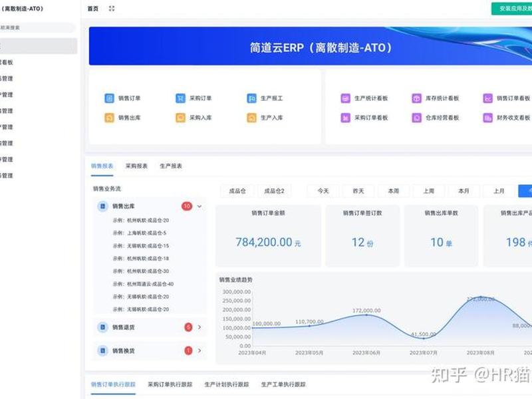
Task: Open the 财务收支看板 dashboard icon
Action: point(488,118)
